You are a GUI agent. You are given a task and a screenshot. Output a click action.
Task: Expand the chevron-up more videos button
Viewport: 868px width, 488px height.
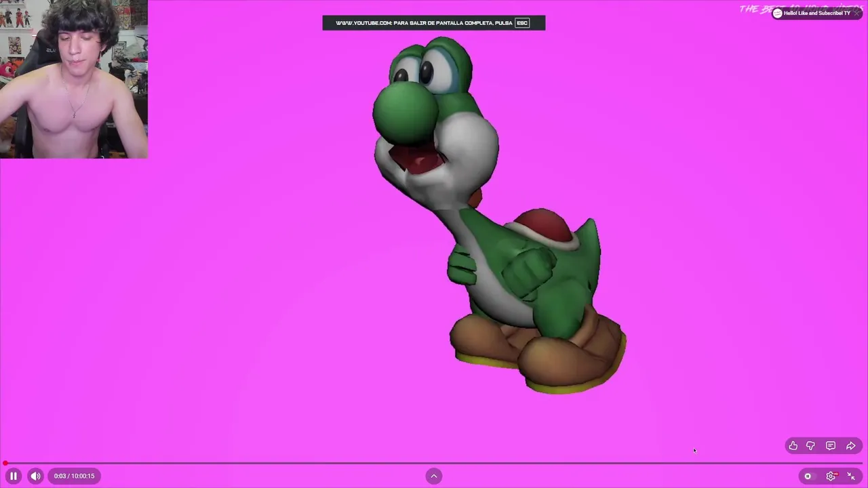coord(434,476)
